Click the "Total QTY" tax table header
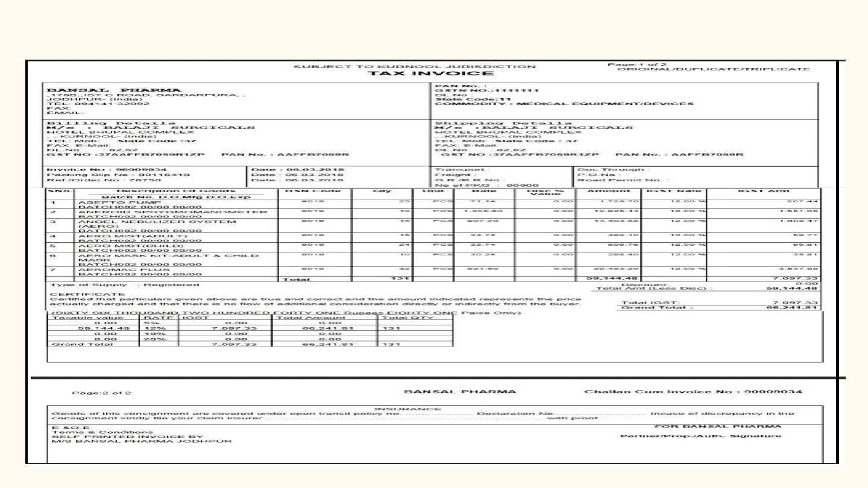This screenshot has width=868, height=488. tap(408, 318)
